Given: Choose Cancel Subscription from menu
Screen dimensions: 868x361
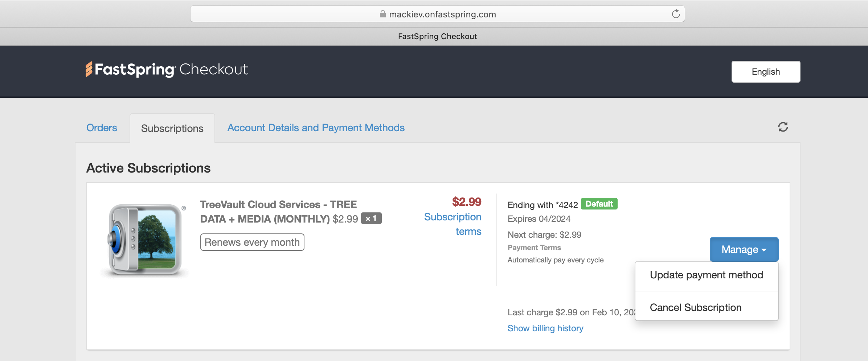Looking at the screenshot, I should click(695, 308).
